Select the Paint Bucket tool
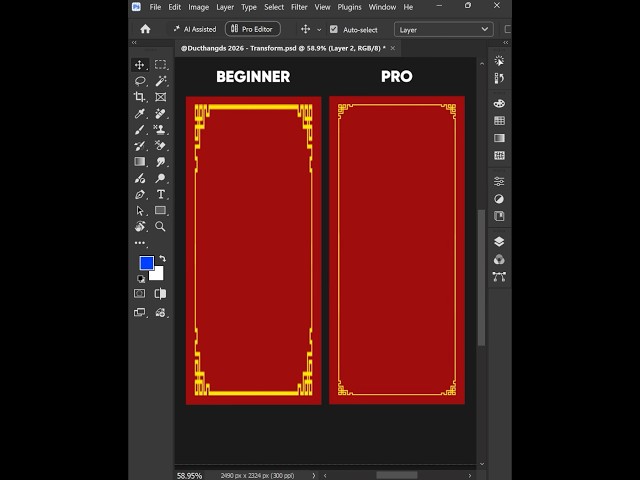 (x=140, y=178)
